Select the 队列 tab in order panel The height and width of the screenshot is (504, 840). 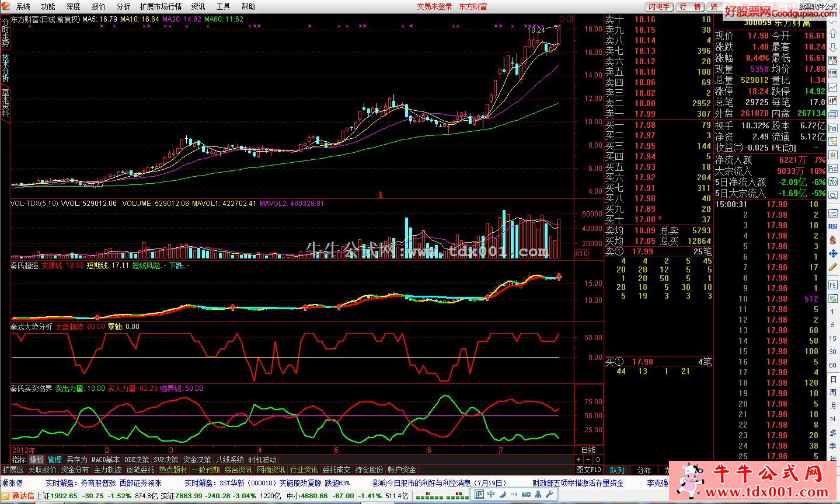(x=617, y=470)
